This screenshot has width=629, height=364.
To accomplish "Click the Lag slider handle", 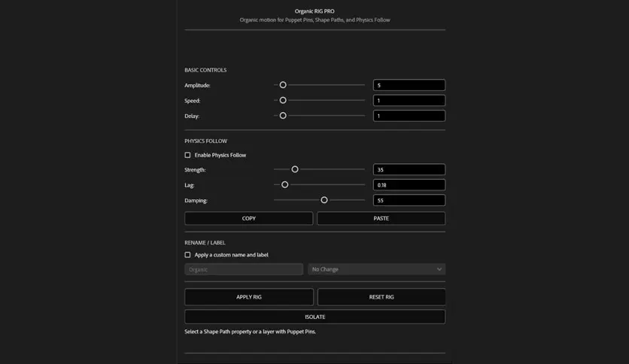I will click(x=285, y=185).
